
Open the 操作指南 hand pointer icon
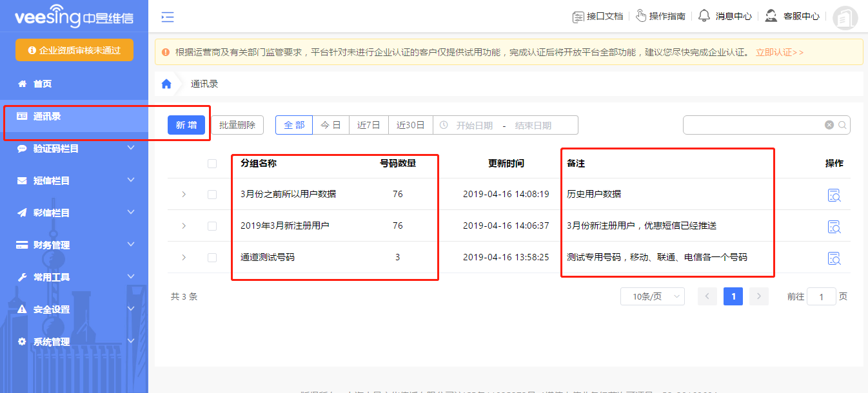[x=641, y=16]
